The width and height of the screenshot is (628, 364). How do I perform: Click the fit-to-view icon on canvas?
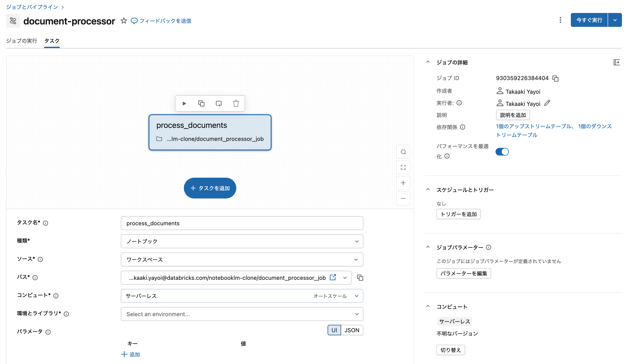tap(403, 167)
